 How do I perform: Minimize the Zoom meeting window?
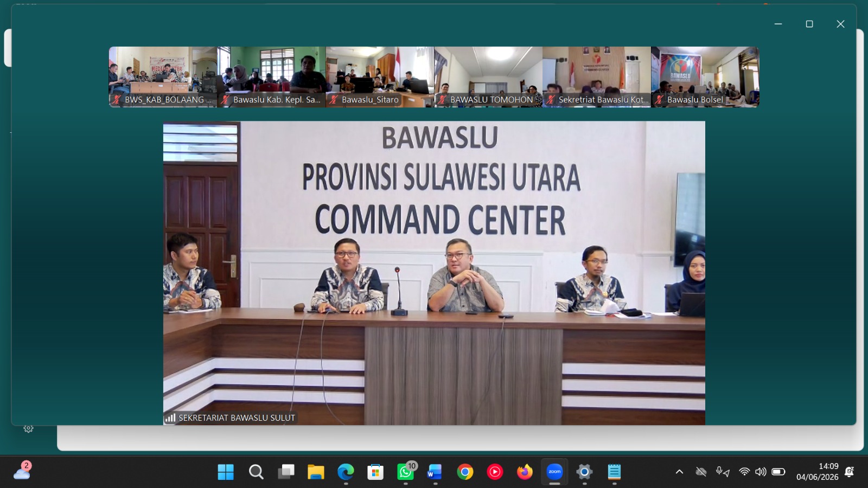click(778, 24)
